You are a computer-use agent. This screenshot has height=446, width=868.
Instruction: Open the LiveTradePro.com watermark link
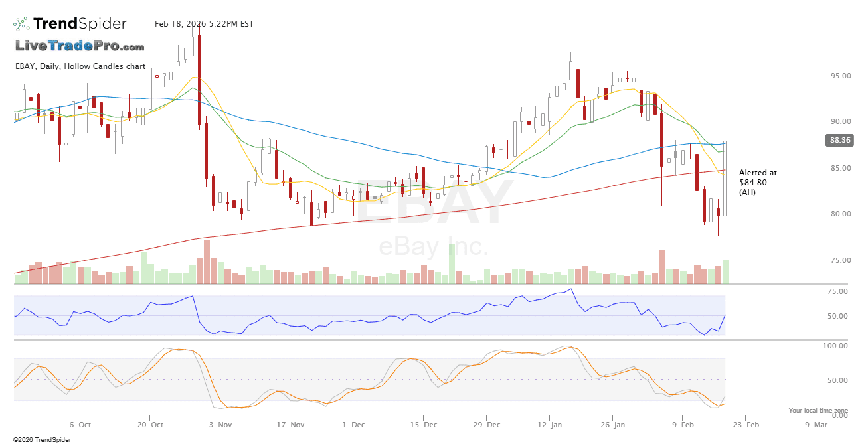tap(80, 46)
